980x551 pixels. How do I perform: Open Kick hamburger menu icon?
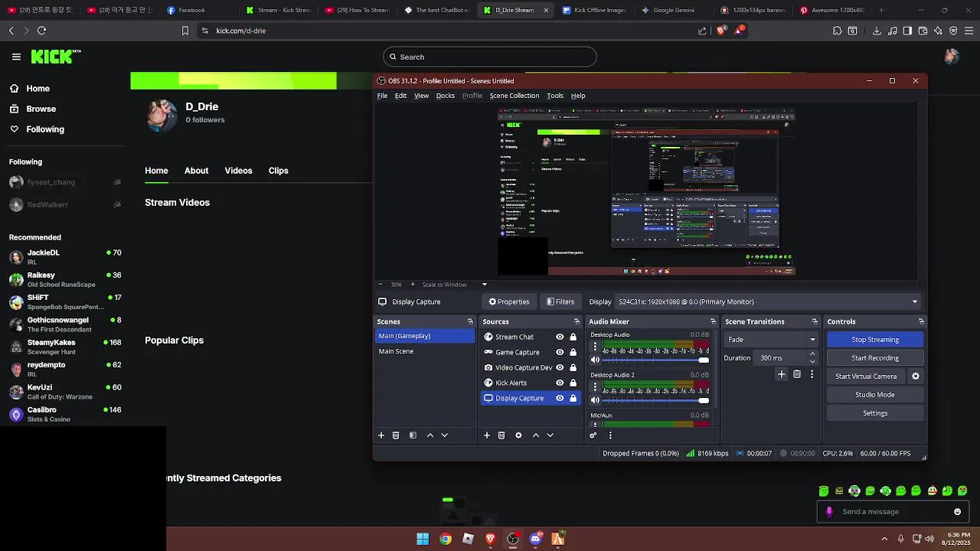[16, 57]
